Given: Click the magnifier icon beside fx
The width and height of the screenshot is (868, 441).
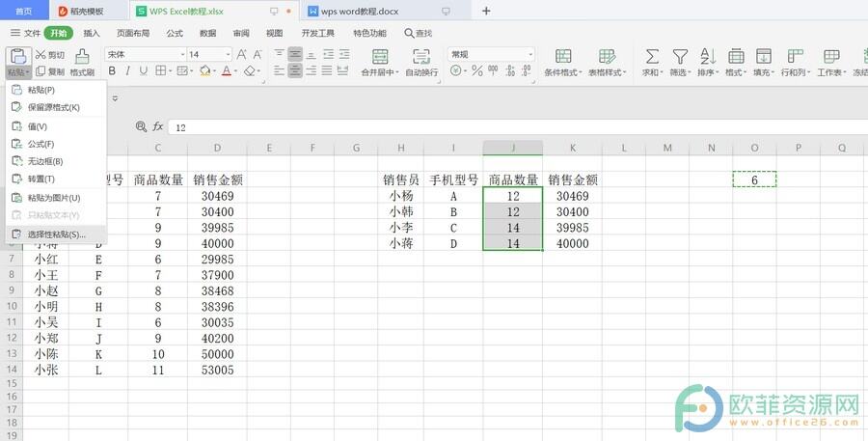Looking at the screenshot, I should [x=141, y=126].
